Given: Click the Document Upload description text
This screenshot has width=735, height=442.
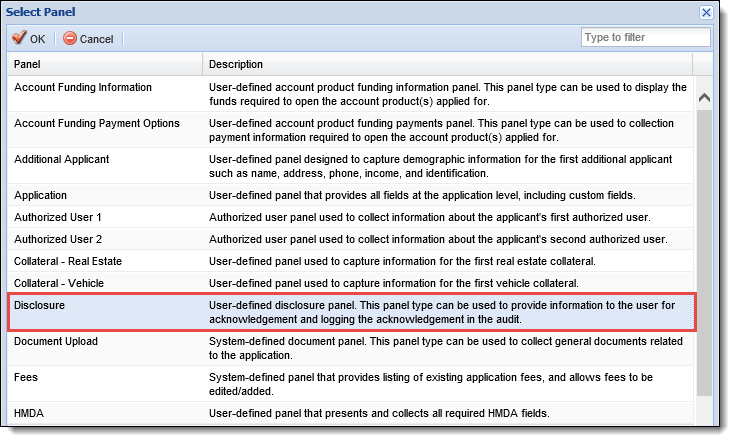Looking at the screenshot, I should (446, 348).
